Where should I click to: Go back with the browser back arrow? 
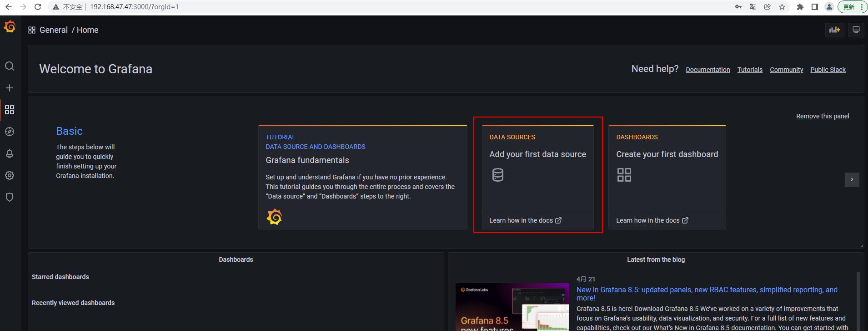click(9, 7)
